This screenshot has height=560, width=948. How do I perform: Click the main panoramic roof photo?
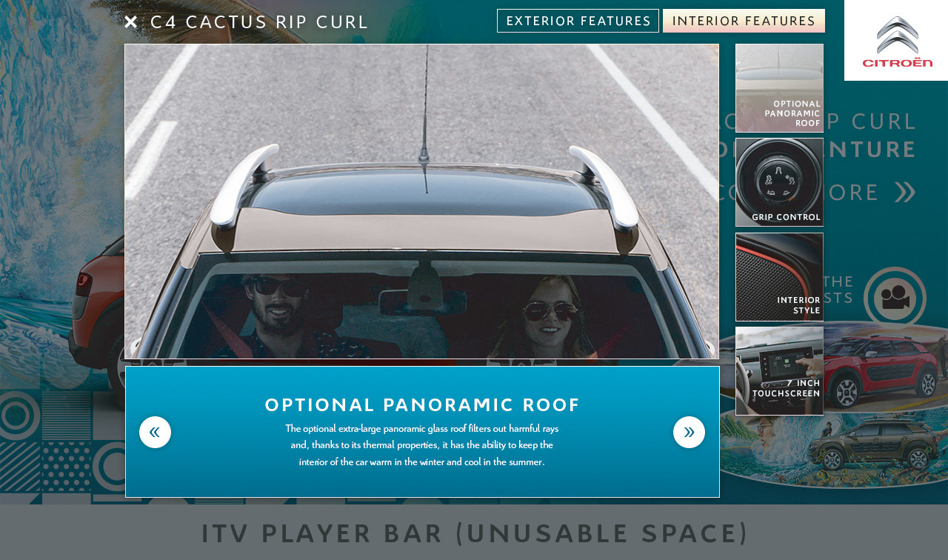(x=421, y=201)
